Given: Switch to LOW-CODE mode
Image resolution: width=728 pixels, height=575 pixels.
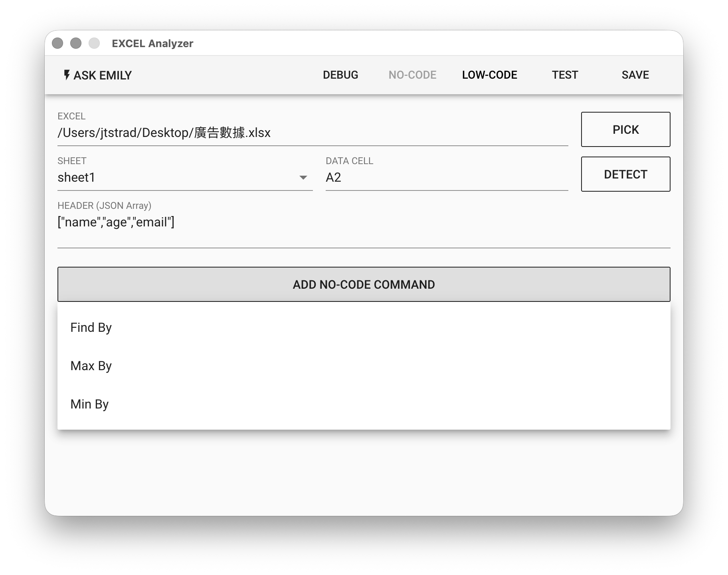Looking at the screenshot, I should coord(489,75).
